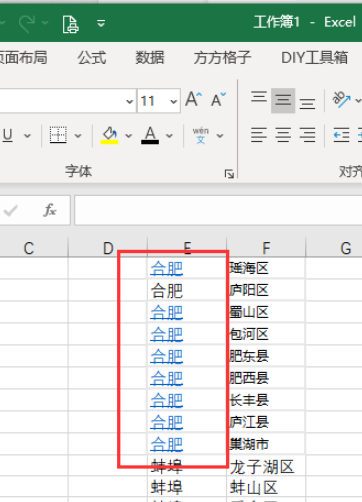
Task: Open font color dropdown arrow
Action: (x=170, y=136)
